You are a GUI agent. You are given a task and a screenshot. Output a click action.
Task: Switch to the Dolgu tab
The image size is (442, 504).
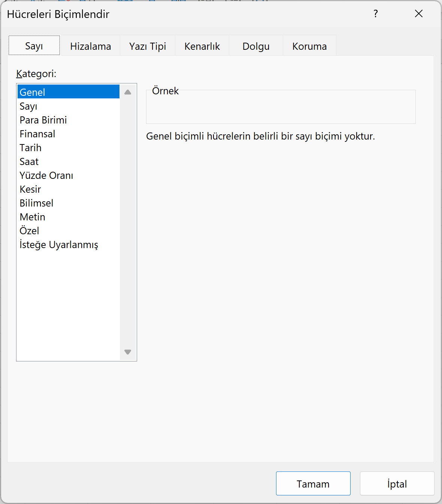click(x=256, y=46)
